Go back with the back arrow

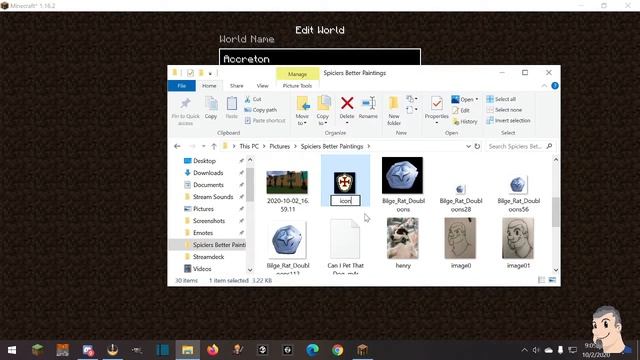[x=177, y=146]
